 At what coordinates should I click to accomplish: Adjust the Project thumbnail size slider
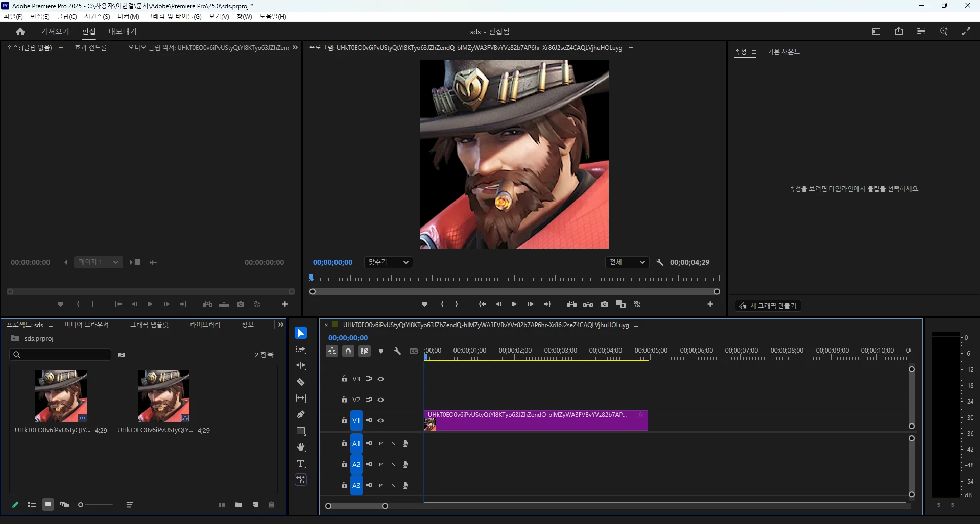point(95,505)
